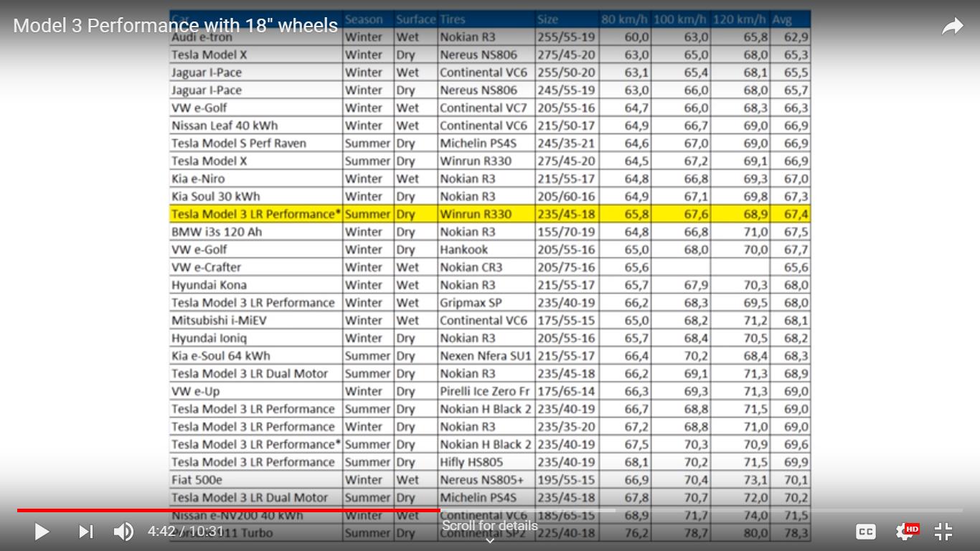Click the 'VW e-Crafter' cell
Screen dimensions: 980x551
(x=256, y=267)
